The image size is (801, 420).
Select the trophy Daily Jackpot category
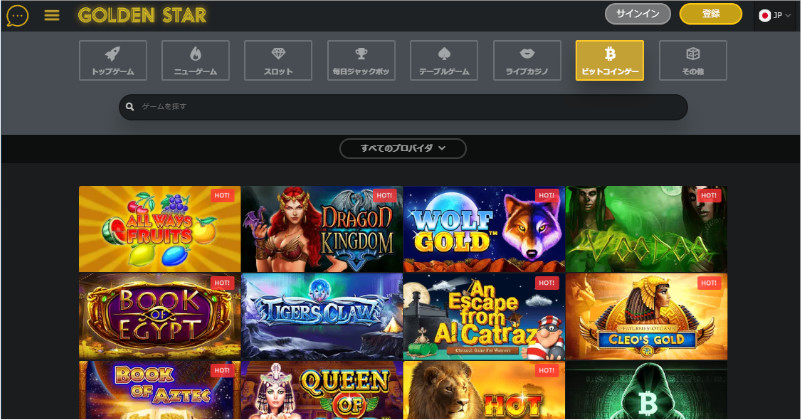tap(361, 60)
